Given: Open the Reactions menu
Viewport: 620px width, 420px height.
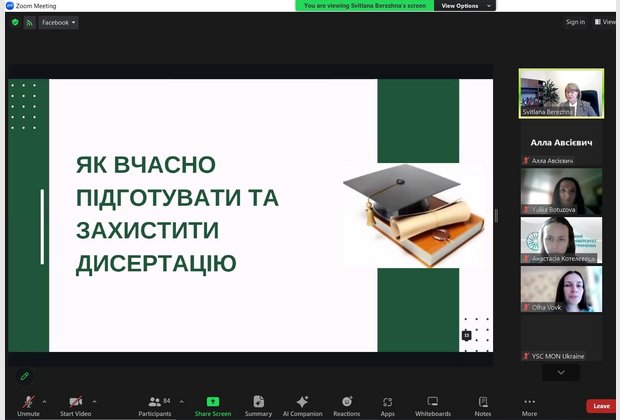Looking at the screenshot, I should pos(347,406).
